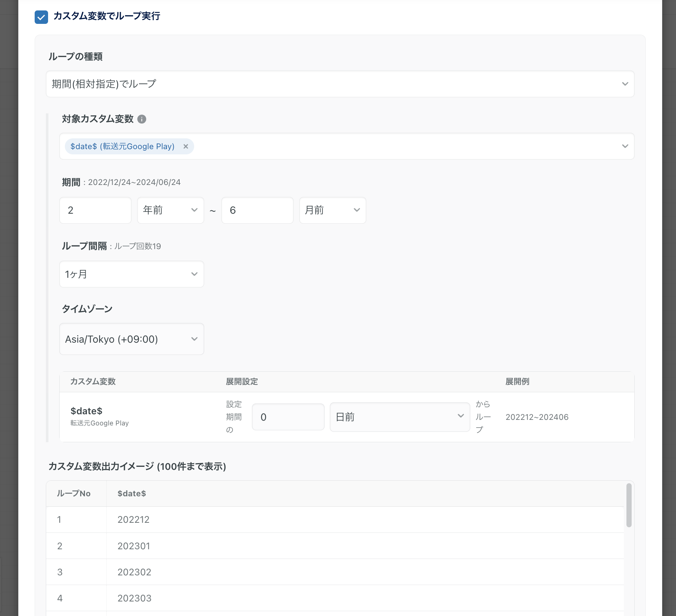Click the input field containing 6

pos(257,210)
